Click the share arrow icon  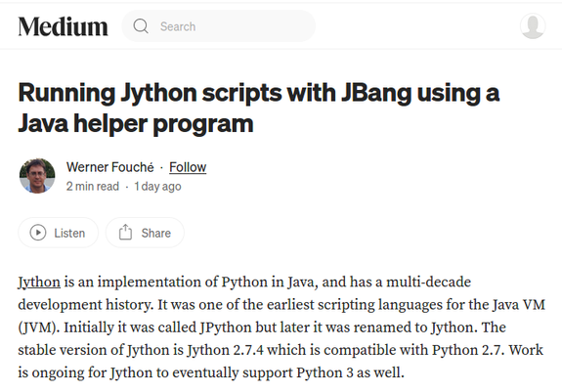coord(125,233)
